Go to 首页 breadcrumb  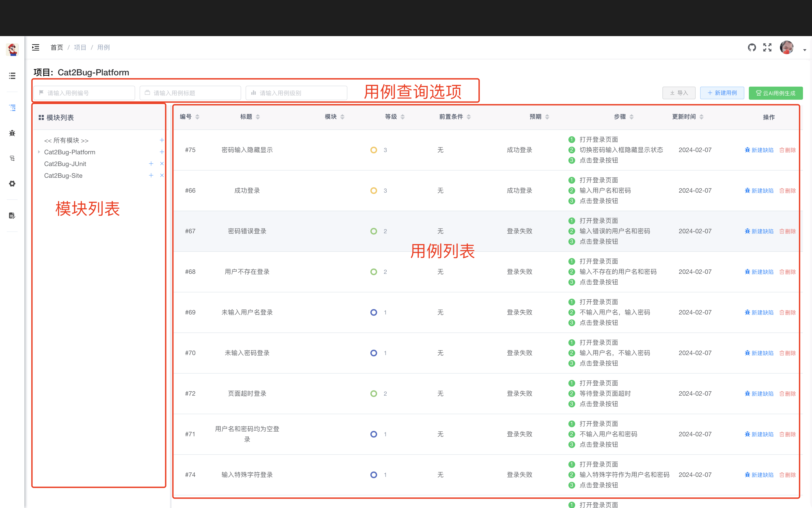pos(57,47)
